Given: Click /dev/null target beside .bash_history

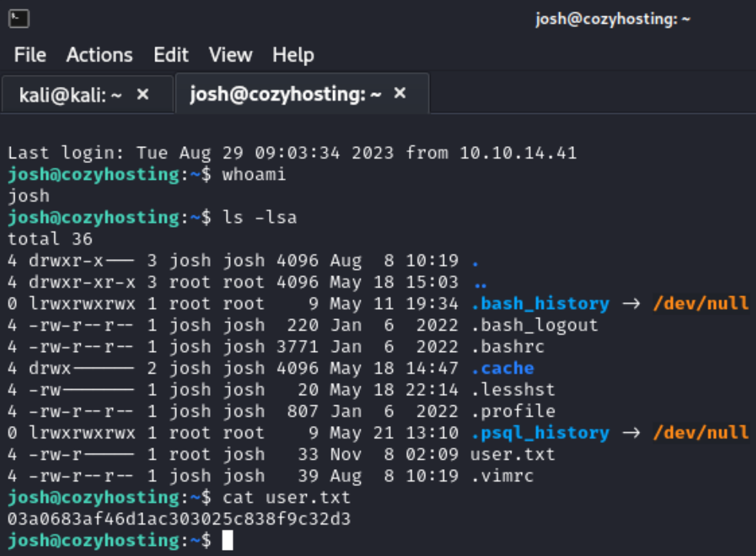Looking at the screenshot, I should click(x=700, y=303).
